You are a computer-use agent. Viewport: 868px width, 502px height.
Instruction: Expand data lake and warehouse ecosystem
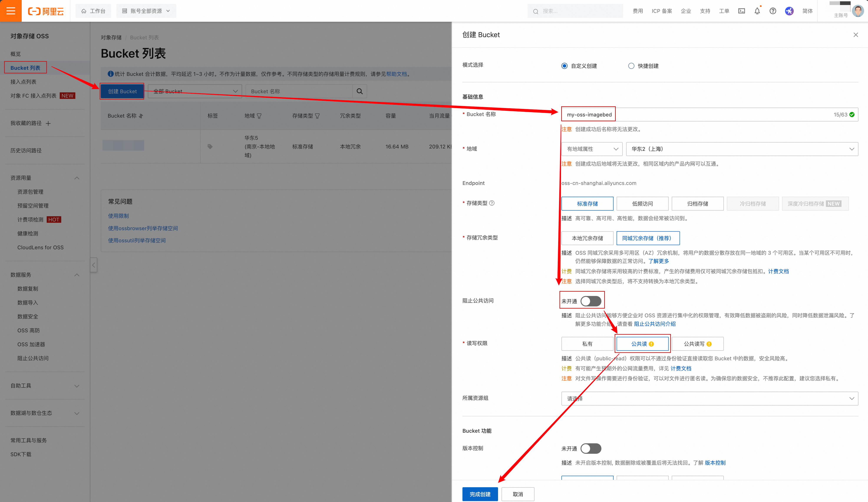[x=77, y=413]
